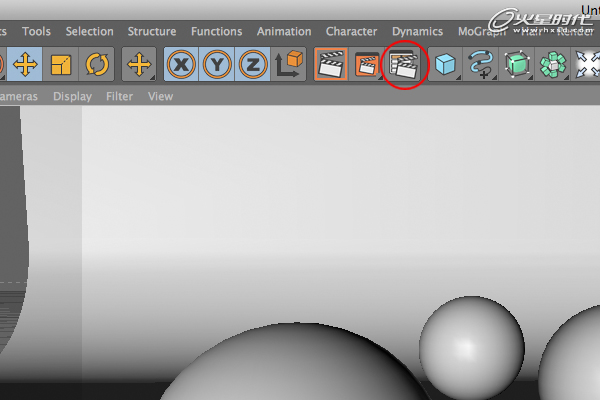The image size is (600, 400).
Task: Open the Dynamics menu
Action: coord(417,31)
